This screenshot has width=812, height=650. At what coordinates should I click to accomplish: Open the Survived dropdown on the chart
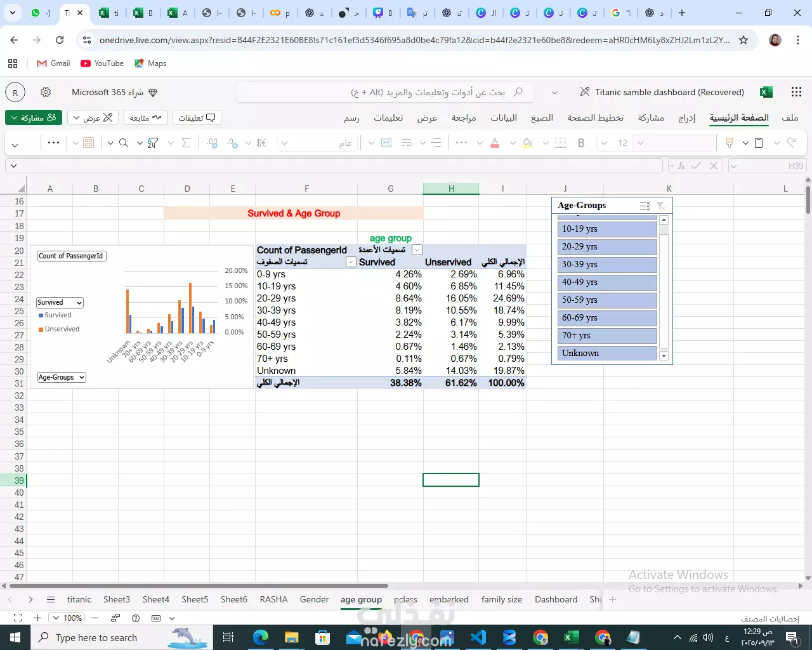pos(60,303)
